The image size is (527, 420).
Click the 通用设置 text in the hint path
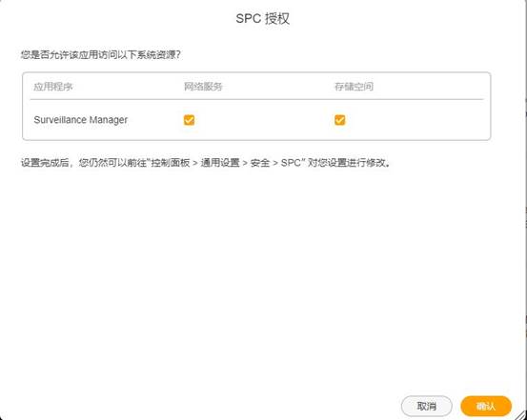[x=220, y=163]
